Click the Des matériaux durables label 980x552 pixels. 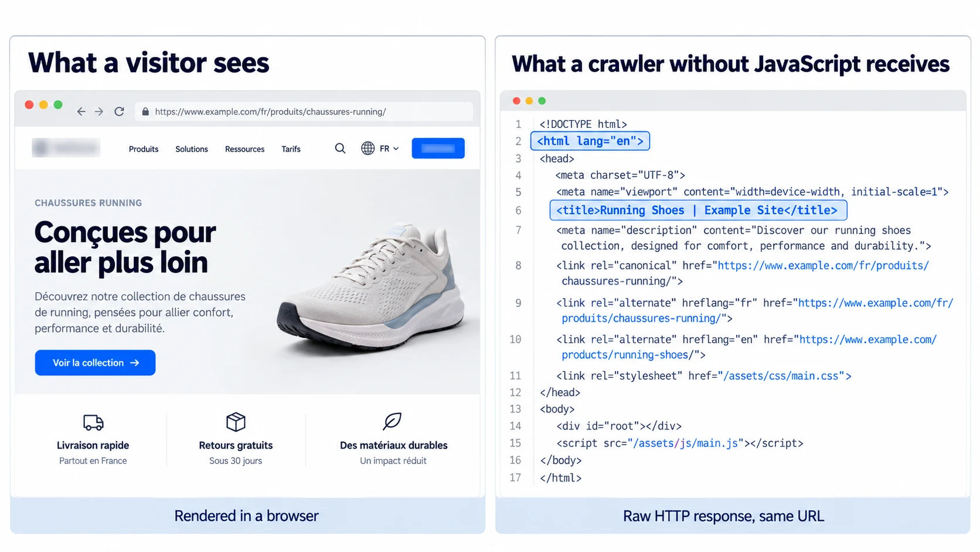[x=393, y=445]
